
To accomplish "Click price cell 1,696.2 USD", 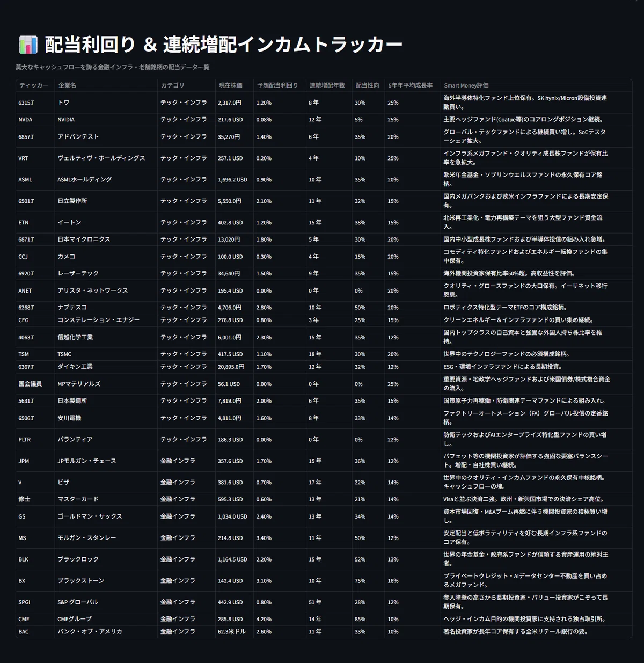I will [x=235, y=180].
